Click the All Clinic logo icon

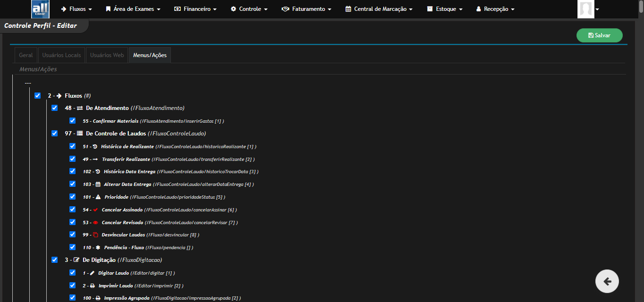click(40, 9)
